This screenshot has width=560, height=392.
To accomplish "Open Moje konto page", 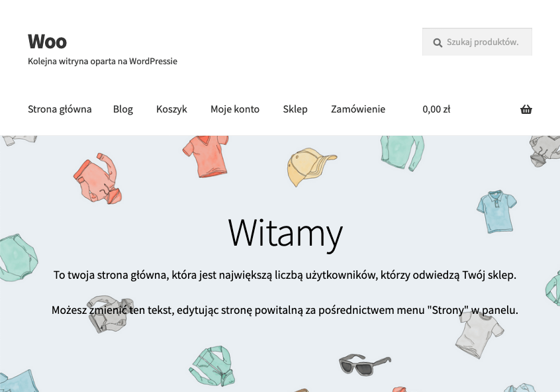I will [x=234, y=109].
